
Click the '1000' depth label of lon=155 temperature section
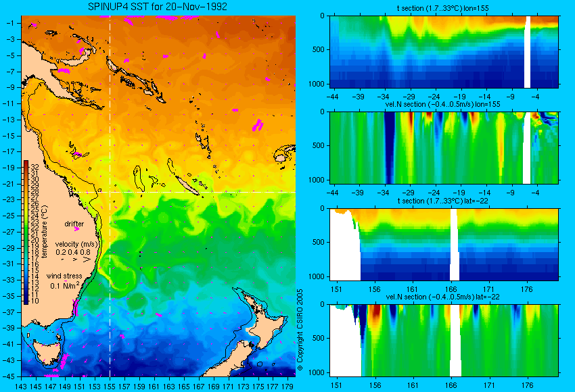tap(316, 84)
